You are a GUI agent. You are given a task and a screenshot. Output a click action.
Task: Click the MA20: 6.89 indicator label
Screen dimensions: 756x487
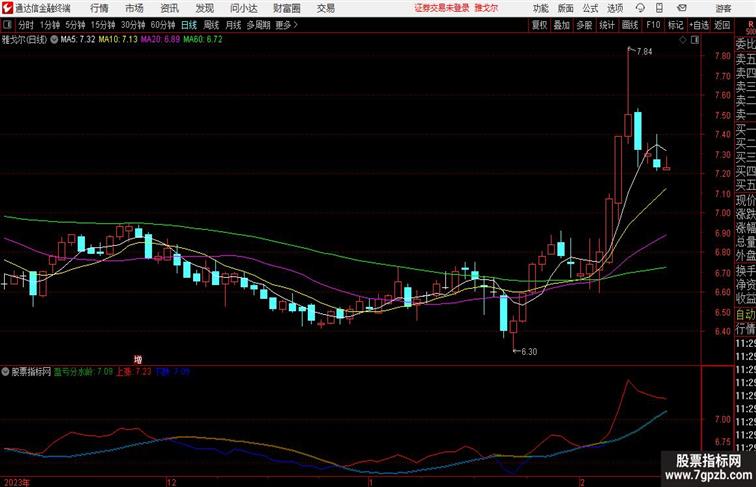click(x=161, y=40)
